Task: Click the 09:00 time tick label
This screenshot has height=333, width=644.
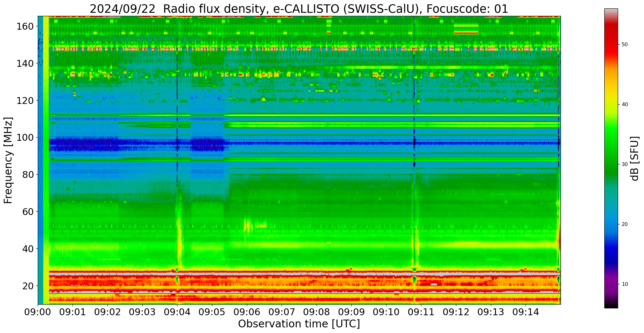Action: tap(38, 313)
